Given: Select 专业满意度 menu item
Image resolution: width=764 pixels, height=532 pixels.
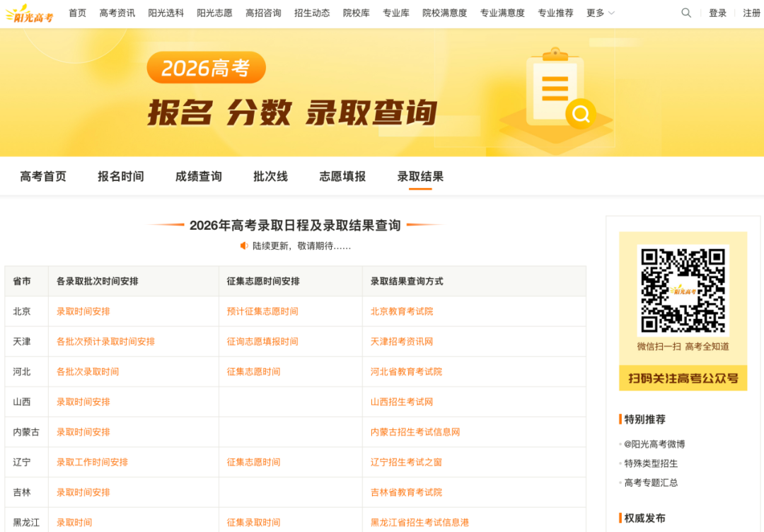Looking at the screenshot, I should click(502, 13).
